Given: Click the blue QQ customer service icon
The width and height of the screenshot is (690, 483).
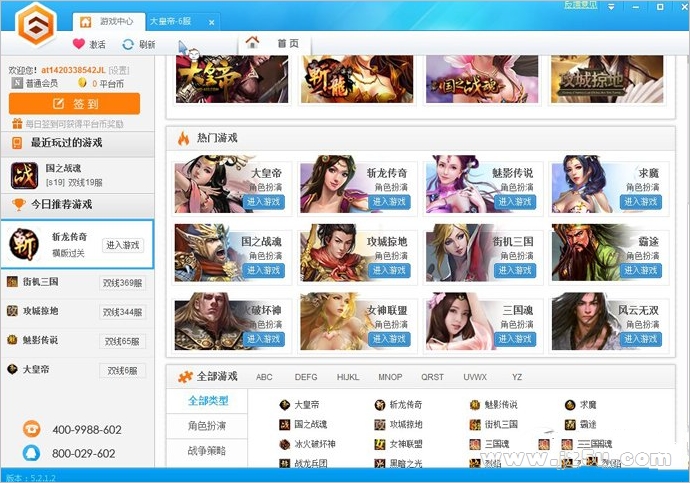Looking at the screenshot, I should coord(31,453).
